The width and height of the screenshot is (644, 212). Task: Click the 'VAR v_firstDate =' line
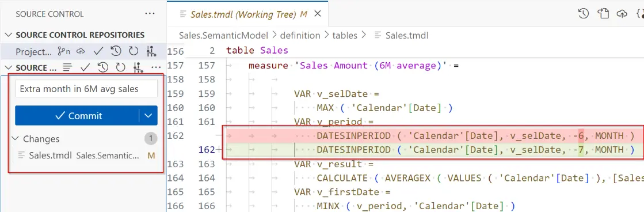tap(342, 192)
